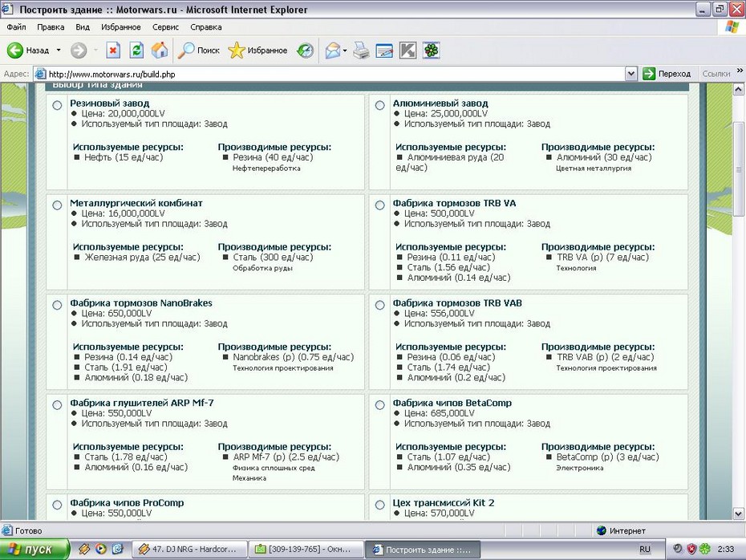Click the RU language indicator in tray

645,549
